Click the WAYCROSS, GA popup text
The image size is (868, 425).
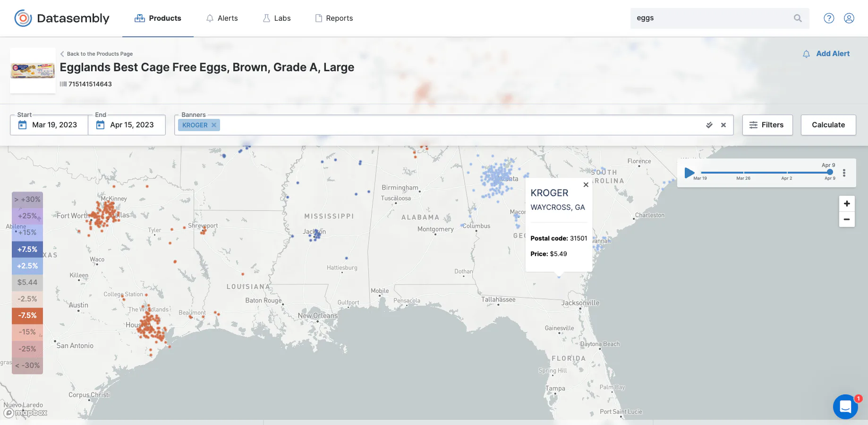coord(558,208)
